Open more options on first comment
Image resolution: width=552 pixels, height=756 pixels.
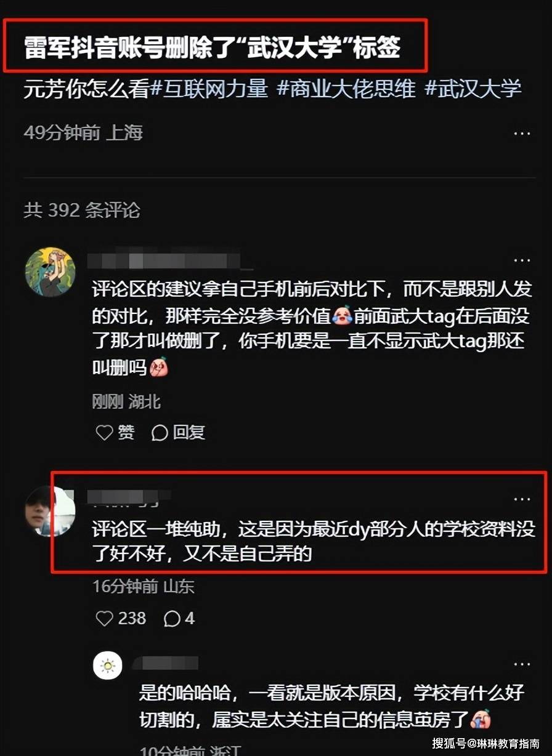(522, 260)
